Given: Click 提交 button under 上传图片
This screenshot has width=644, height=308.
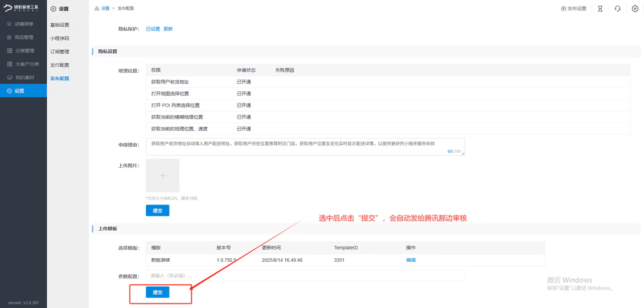Looking at the screenshot, I should click(x=157, y=211).
